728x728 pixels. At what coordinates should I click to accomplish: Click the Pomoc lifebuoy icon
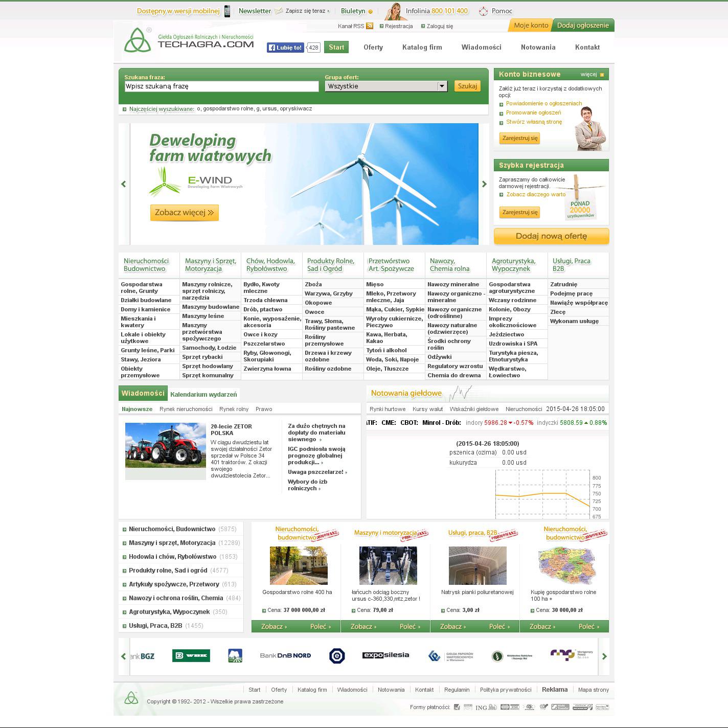click(x=483, y=11)
